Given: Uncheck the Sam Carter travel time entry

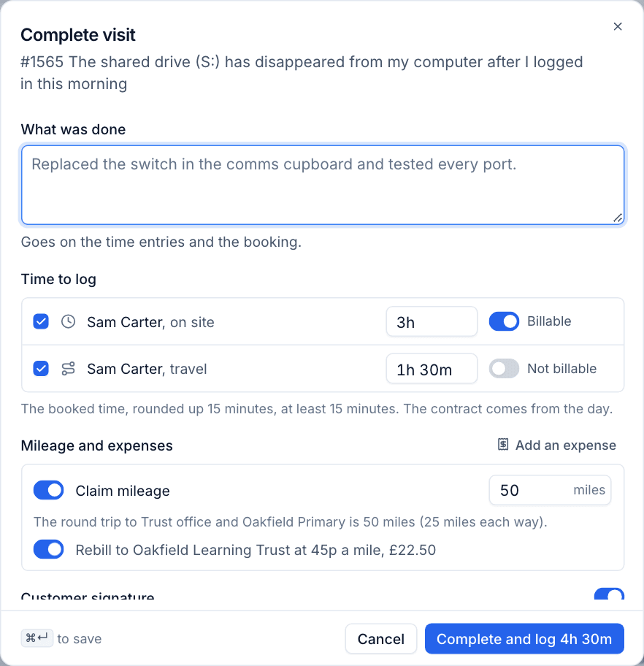Looking at the screenshot, I should pyautogui.click(x=41, y=368).
